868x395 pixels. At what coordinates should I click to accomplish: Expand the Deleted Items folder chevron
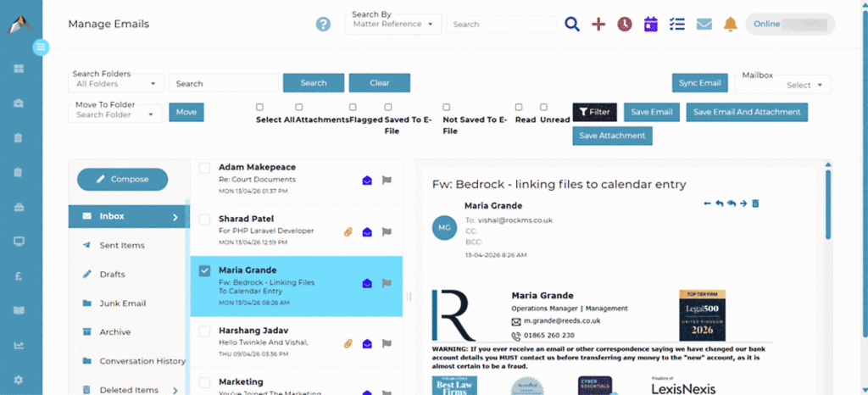coord(175,390)
